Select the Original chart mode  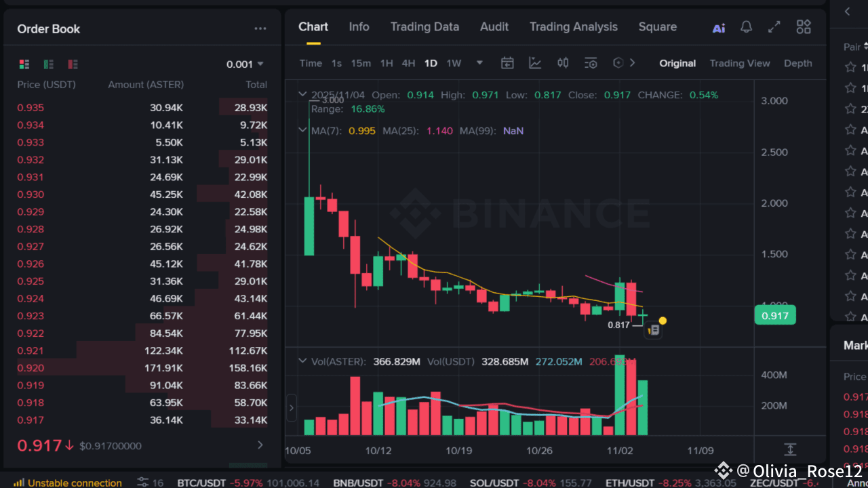pos(677,63)
